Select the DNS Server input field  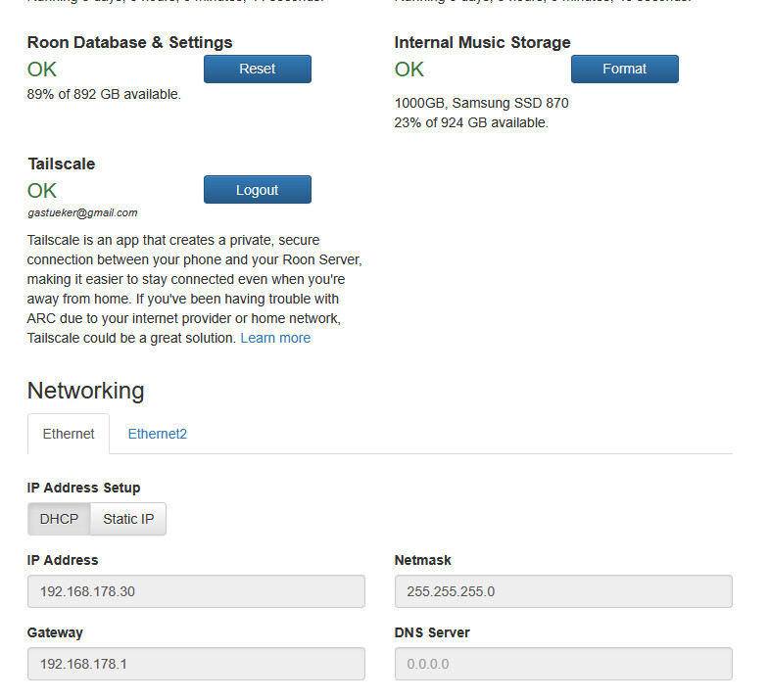tap(563, 664)
